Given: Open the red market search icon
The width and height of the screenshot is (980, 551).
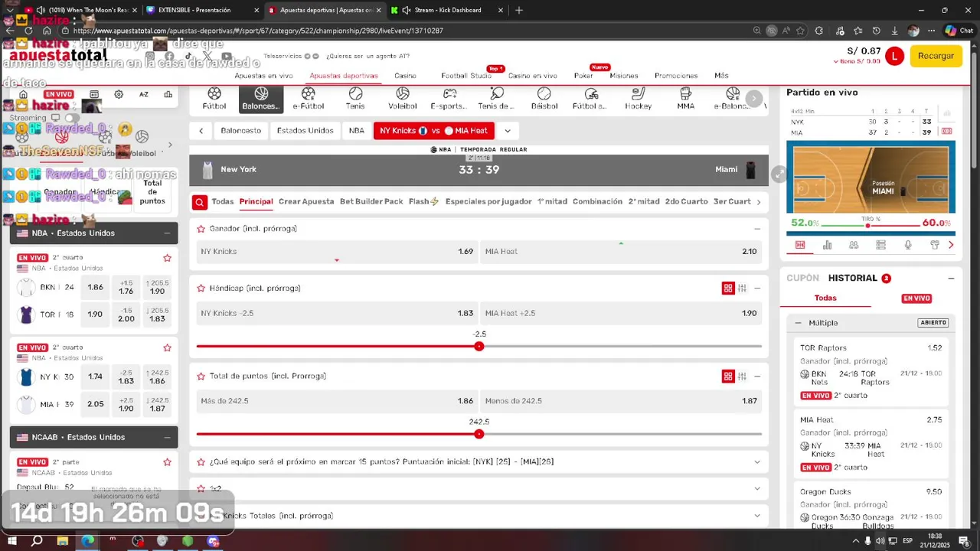Looking at the screenshot, I should (199, 202).
